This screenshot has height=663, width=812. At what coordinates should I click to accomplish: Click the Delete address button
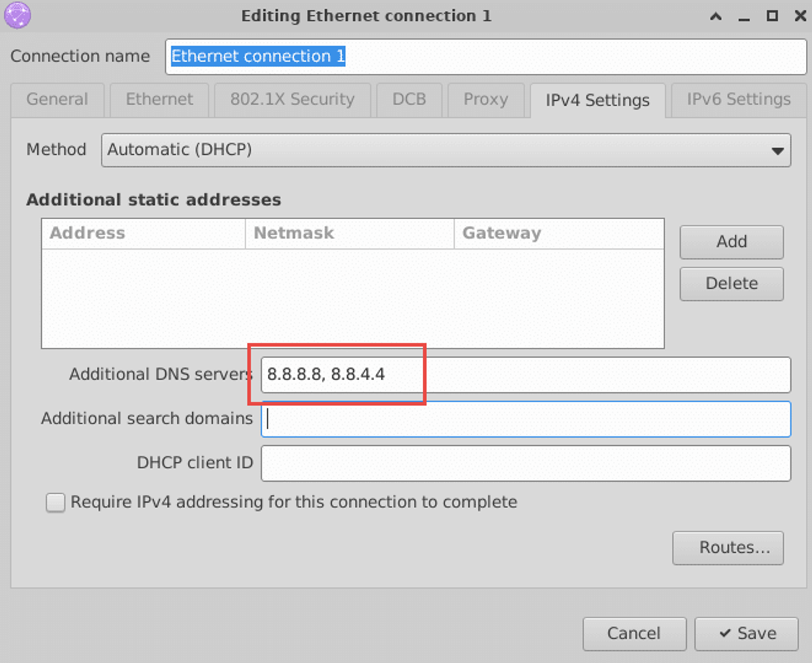(x=731, y=284)
